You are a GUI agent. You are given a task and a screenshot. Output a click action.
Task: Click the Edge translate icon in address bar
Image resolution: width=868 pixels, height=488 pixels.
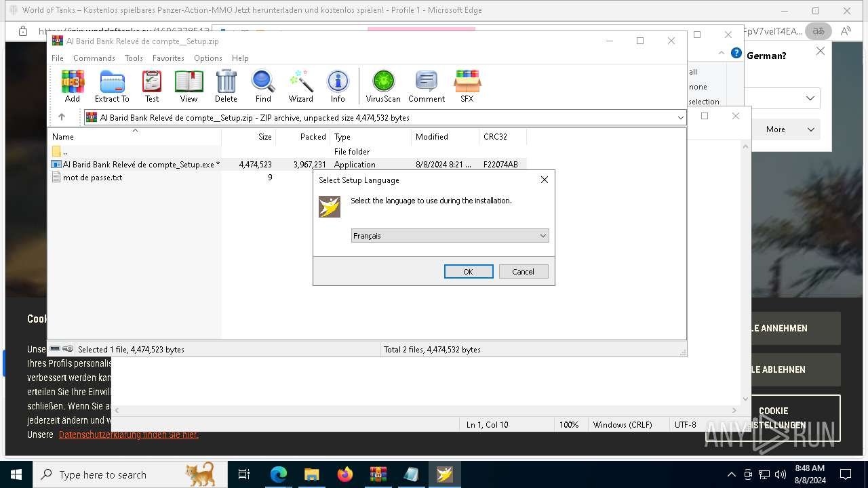point(818,31)
